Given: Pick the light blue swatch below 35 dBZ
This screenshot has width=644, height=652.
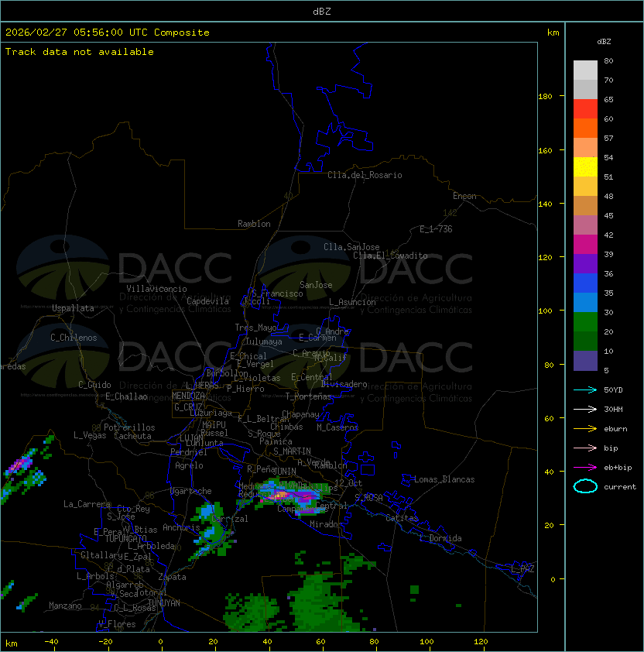Looking at the screenshot, I should 585,303.
